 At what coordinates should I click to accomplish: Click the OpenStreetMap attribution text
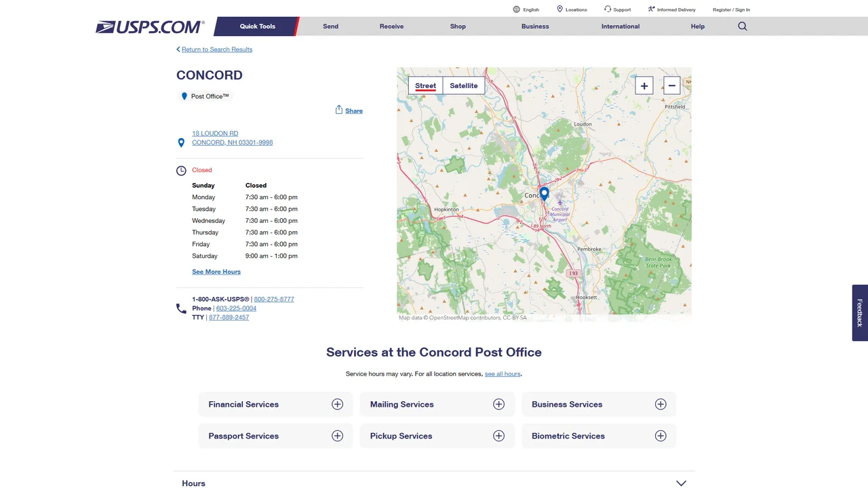click(462, 318)
